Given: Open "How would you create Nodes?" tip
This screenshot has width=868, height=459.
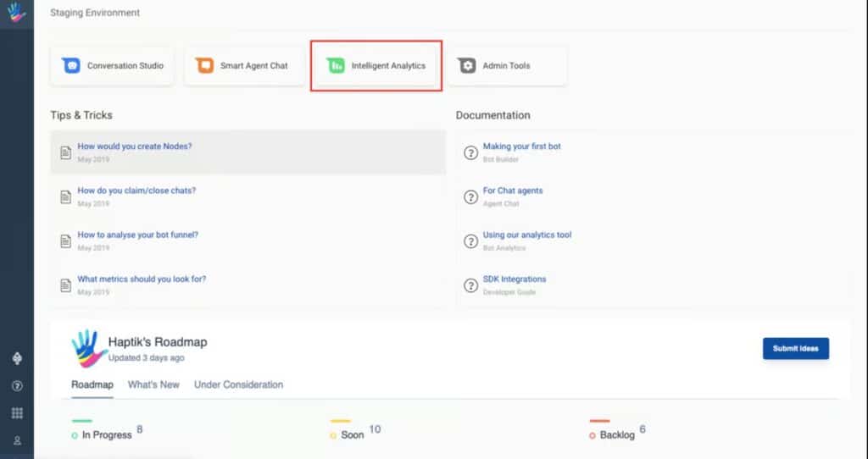Looking at the screenshot, I should click(135, 147).
